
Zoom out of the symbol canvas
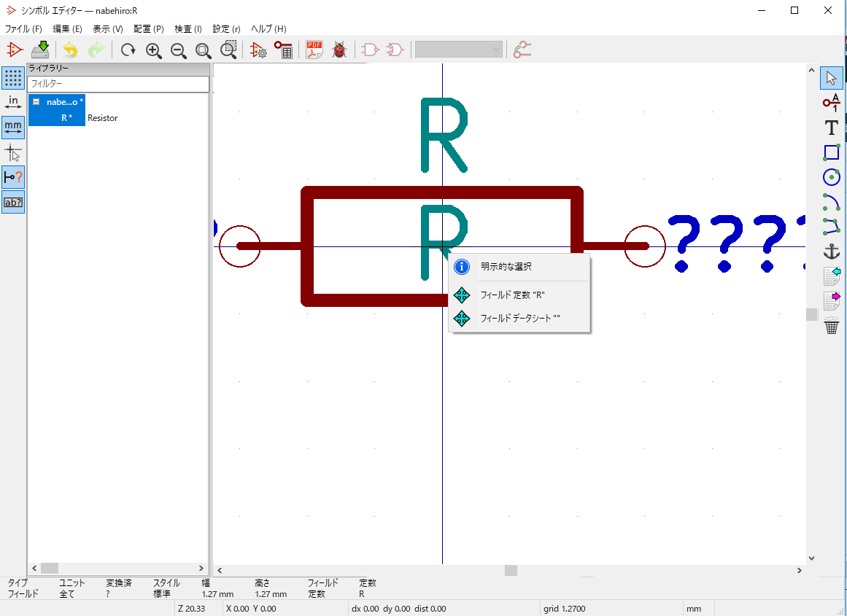tap(179, 50)
